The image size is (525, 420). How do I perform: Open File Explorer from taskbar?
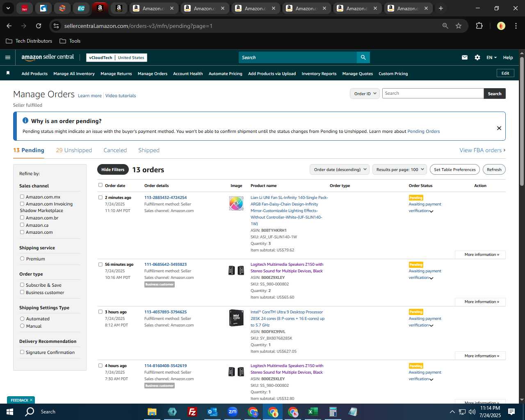[152, 412]
